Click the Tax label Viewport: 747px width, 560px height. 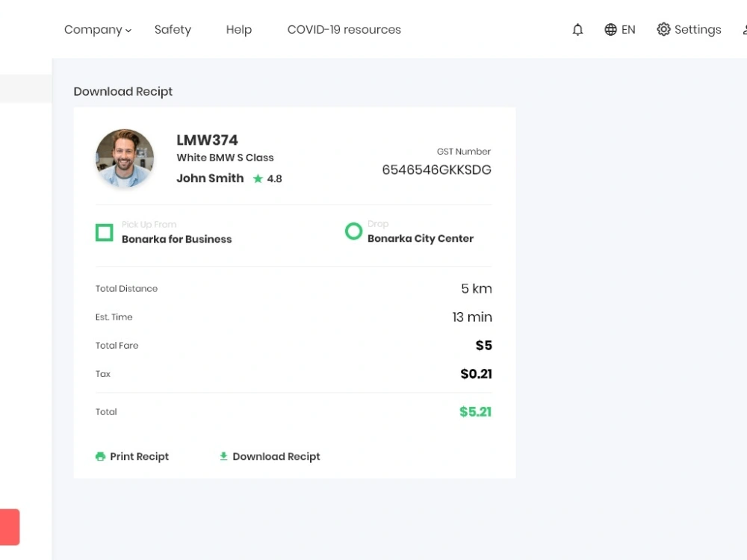tap(103, 374)
